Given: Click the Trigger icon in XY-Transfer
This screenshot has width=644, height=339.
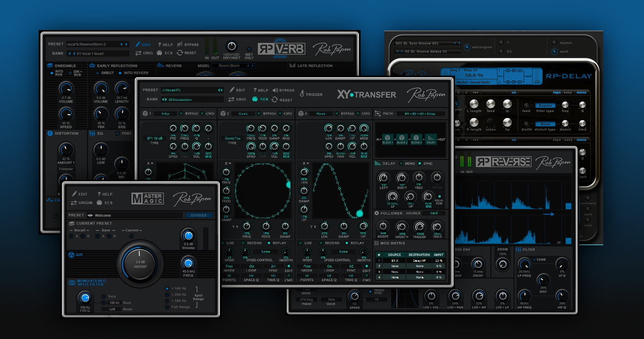Looking at the screenshot, I should pos(302,94).
